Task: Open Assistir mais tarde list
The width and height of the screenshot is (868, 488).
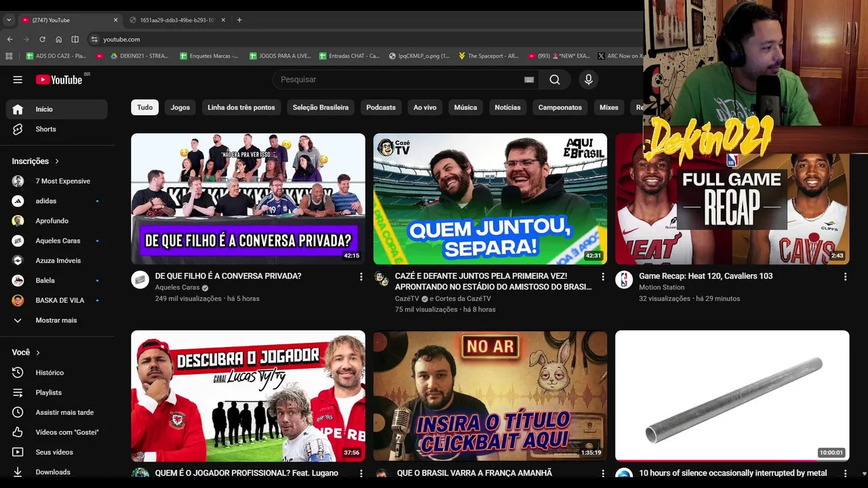Action: pyautogui.click(x=57, y=412)
